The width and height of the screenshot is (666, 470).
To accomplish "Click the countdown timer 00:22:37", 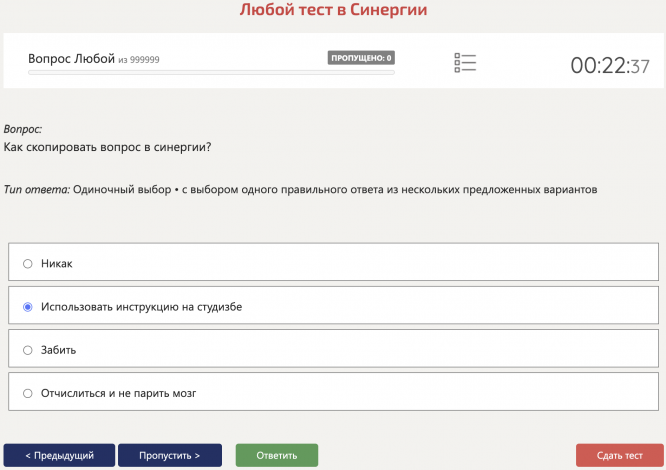I will click(610, 66).
